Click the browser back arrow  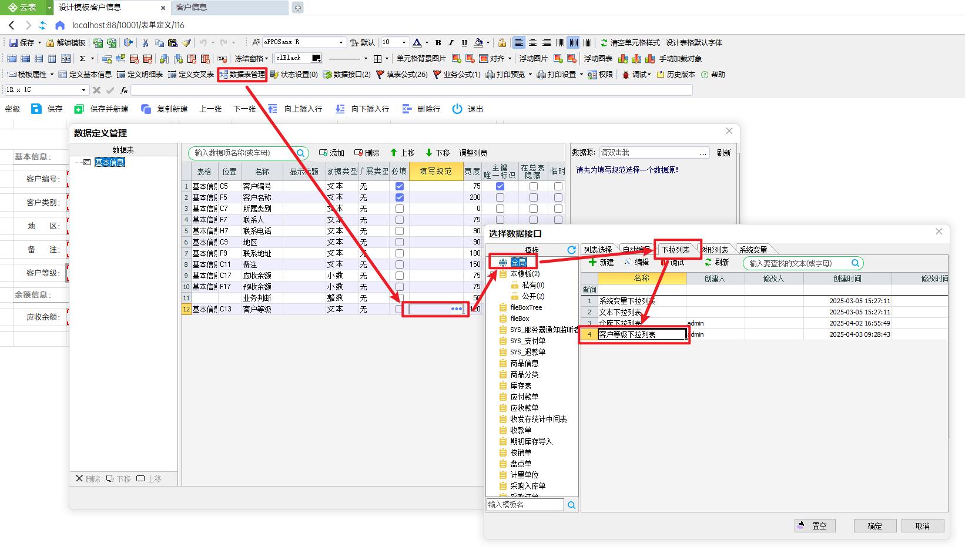[x=12, y=25]
